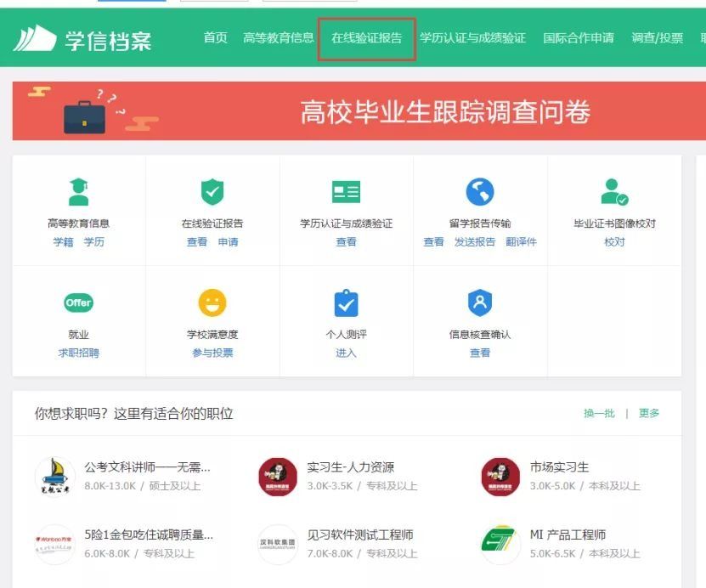
Task: Open the 见习软件测试工程师 job posting
Action: (360, 534)
